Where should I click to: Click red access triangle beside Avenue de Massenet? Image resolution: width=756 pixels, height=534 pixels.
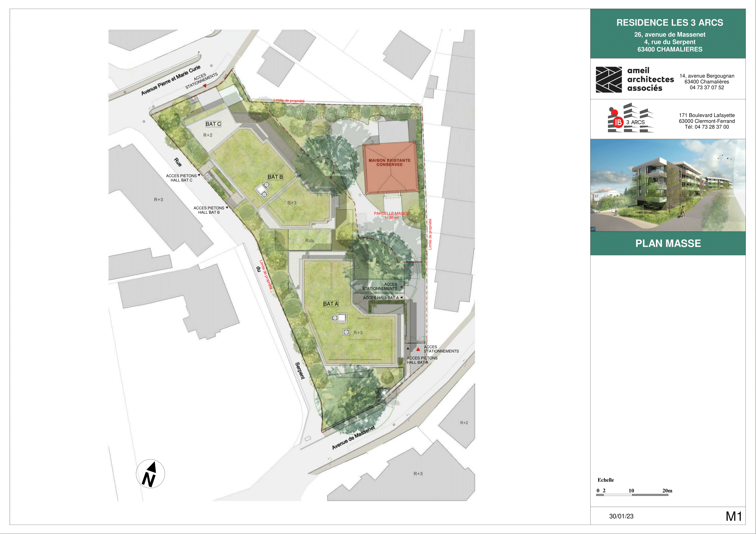click(418, 350)
